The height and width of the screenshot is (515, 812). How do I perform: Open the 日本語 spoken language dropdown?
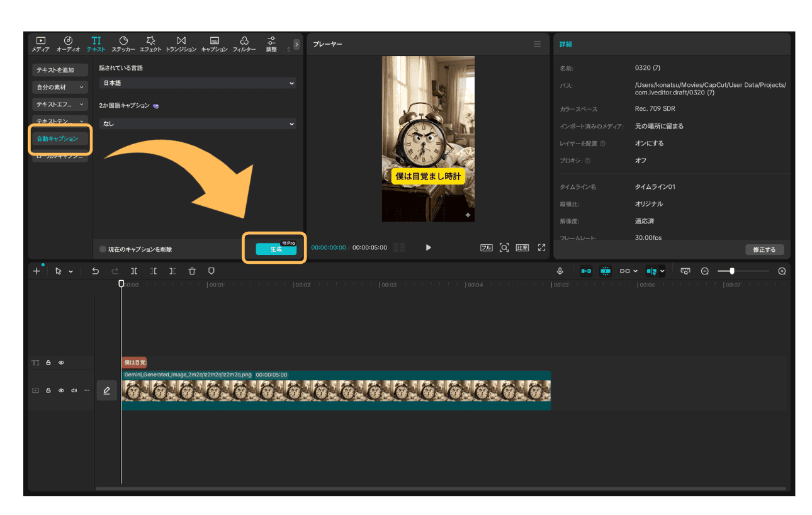coord(198,83)
